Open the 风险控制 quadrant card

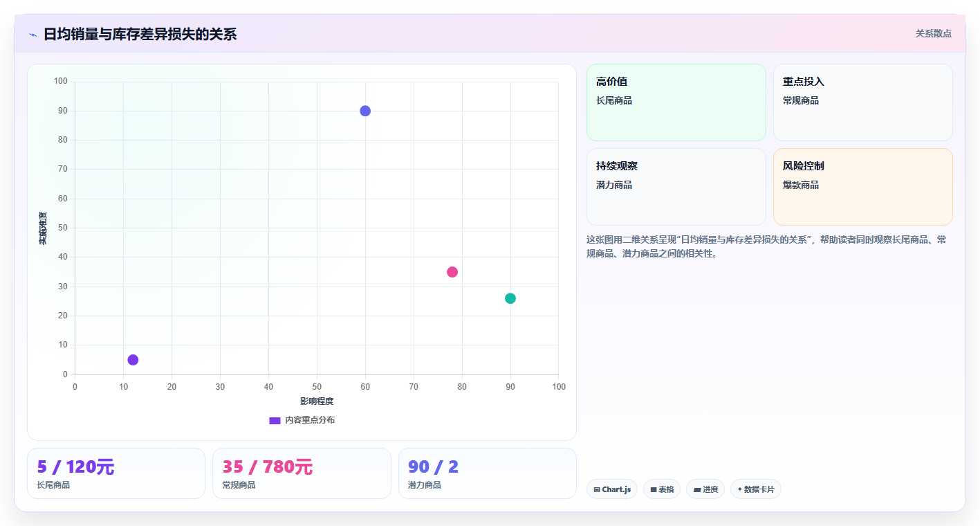click(x=862, y=187)
